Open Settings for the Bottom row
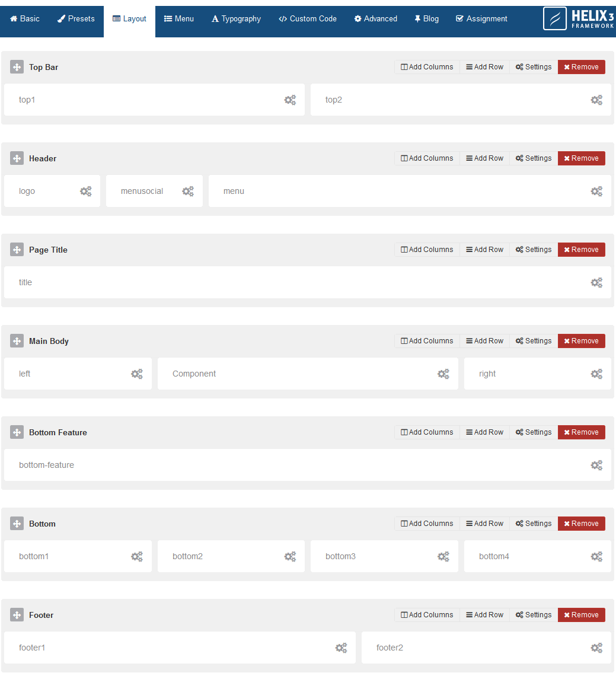Image resolution: width=616 pixels, height=676 pixels. 534,524
